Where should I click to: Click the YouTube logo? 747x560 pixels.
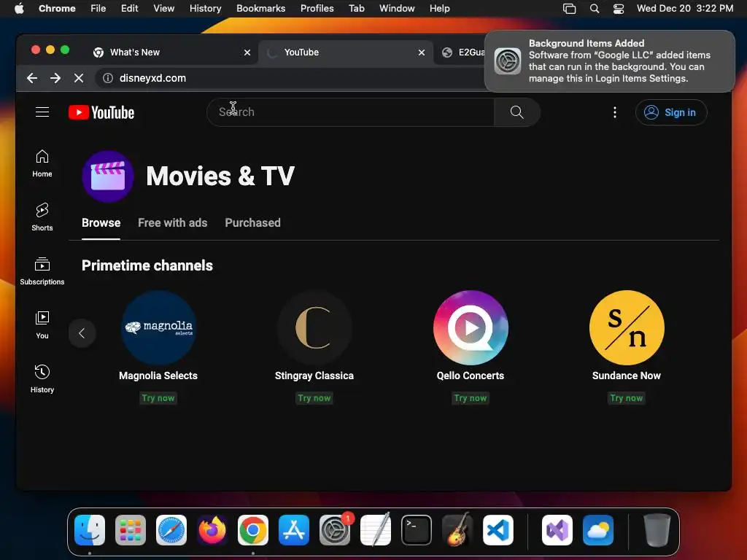coord(101,112)
